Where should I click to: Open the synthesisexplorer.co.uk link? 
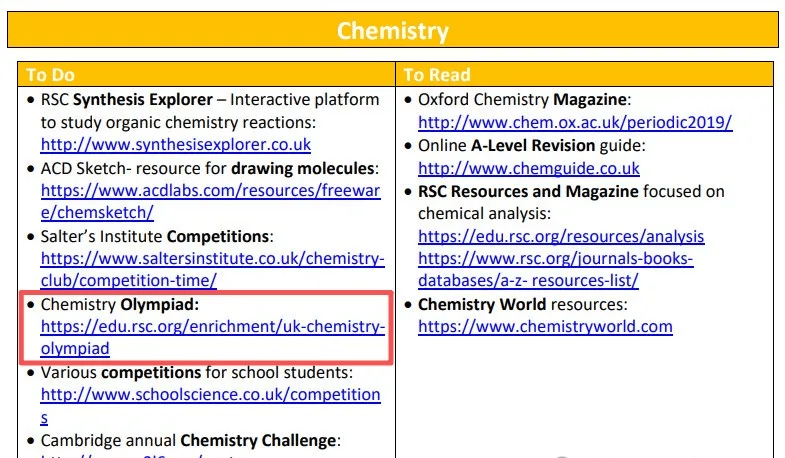coord(176,144)
